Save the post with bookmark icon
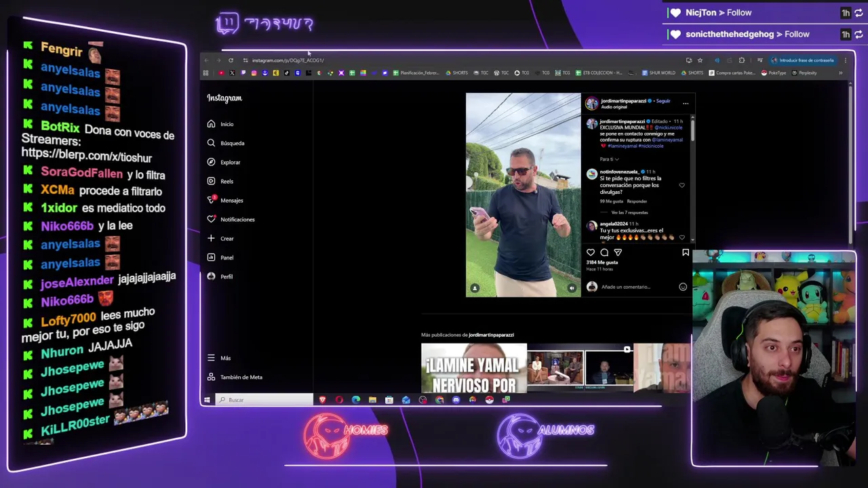This screenshot has width=868, height=488. click(x=686, y=252)
